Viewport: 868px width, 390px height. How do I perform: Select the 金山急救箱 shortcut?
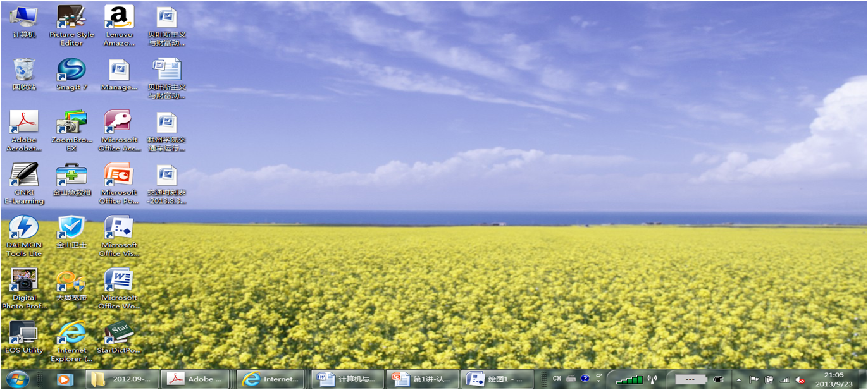(x=71, y=179)
